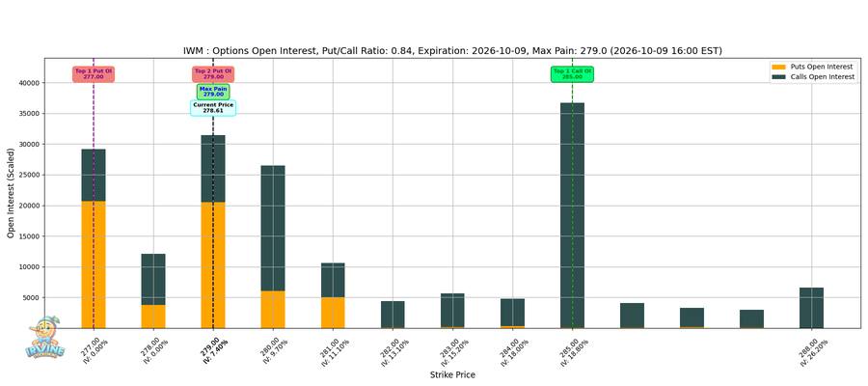868x386 pixels.
Task: Click the calls bar at strike 288.00
Action: coord(811,308)
